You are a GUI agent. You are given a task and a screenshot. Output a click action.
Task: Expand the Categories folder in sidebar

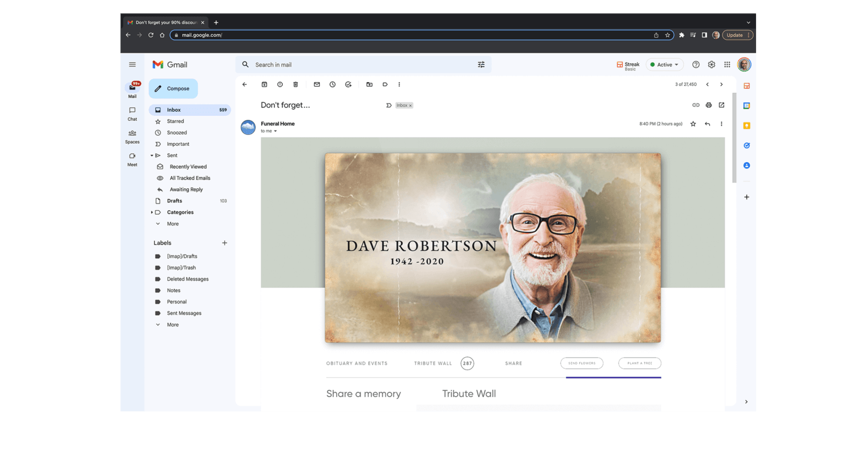151,212
